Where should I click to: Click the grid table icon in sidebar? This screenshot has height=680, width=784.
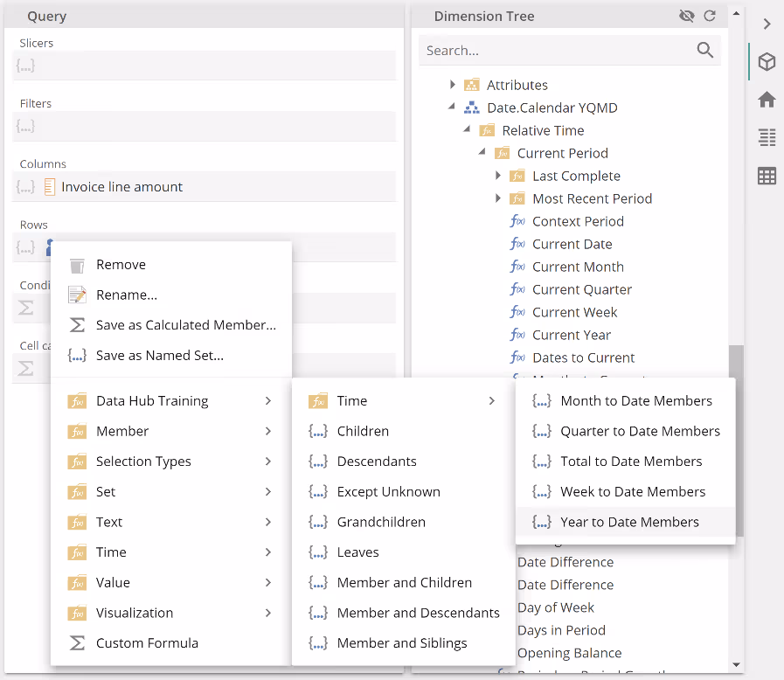[767, 176]
